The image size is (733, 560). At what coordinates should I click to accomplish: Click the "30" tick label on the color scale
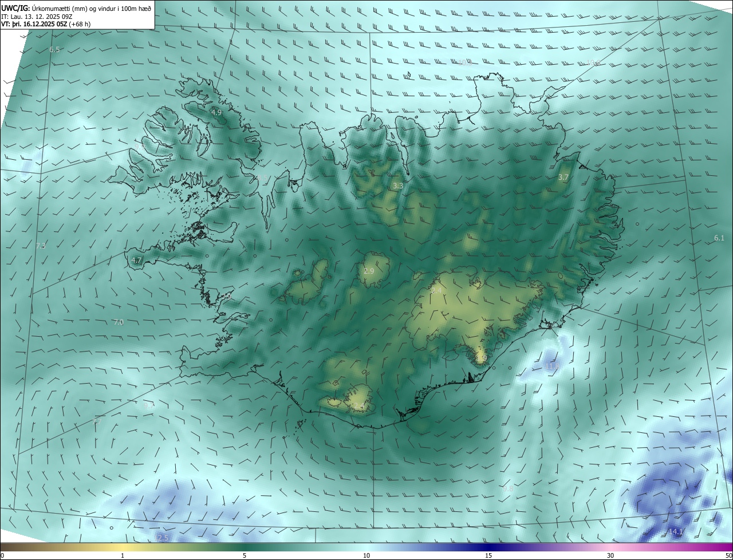tap(610, 555)
